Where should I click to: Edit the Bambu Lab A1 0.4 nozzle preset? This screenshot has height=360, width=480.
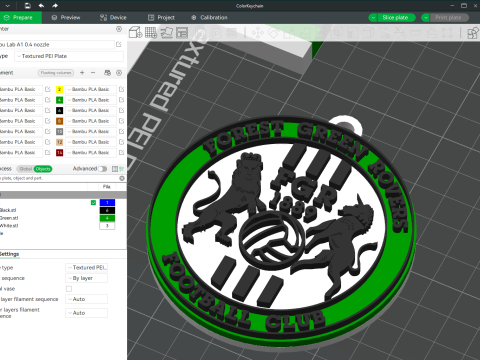[x=119, y=44]
